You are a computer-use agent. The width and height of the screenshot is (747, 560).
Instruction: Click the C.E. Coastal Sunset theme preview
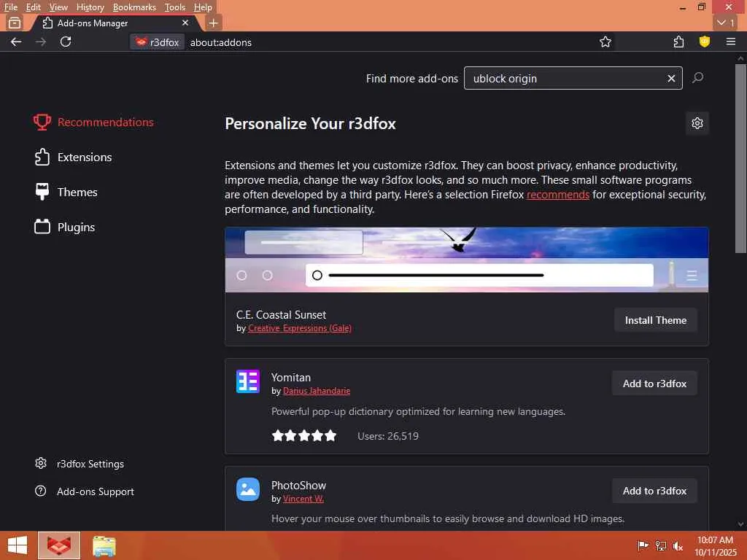click(467, 260)
